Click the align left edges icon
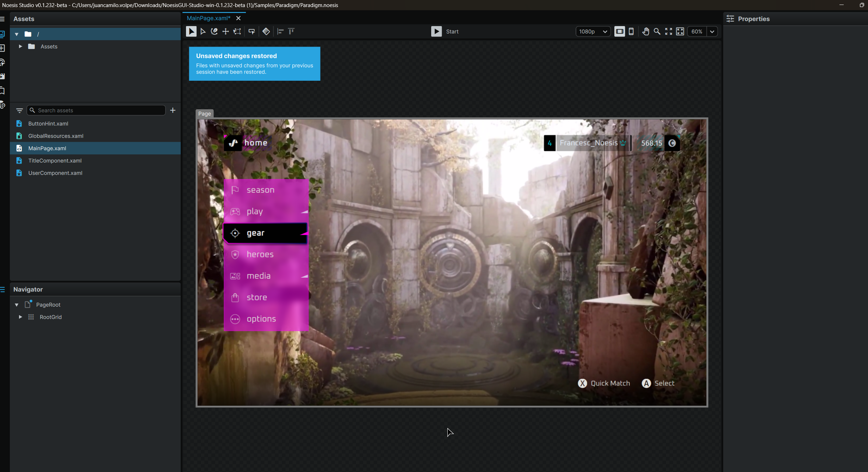This screenshot has width=868, height=472. pos(280,31)
